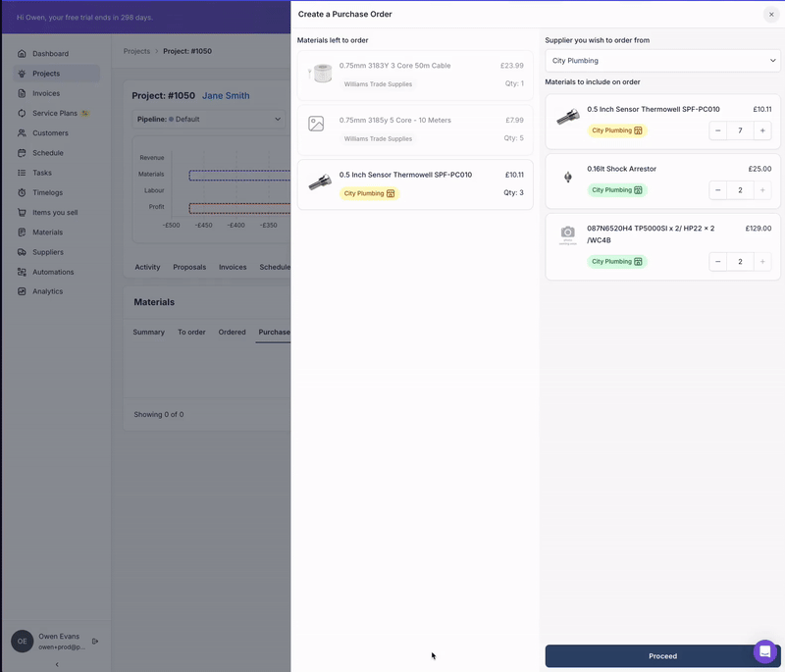Image resolution: width=785 pixels, height=672 pixels.
Task: Open the Pipeline Default dropdown
Action: click(209, 120)
